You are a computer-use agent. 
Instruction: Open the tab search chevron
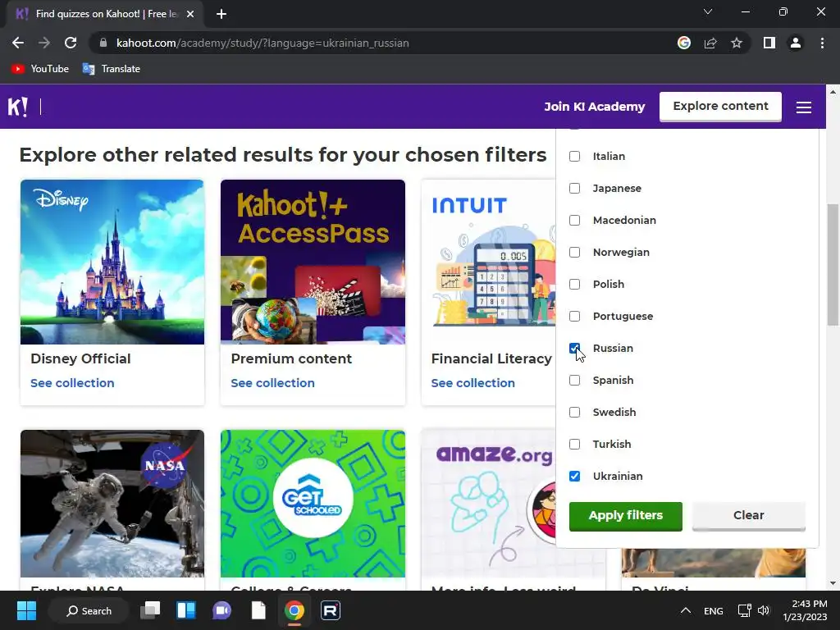pyautogui.click(x=708, y=11)
